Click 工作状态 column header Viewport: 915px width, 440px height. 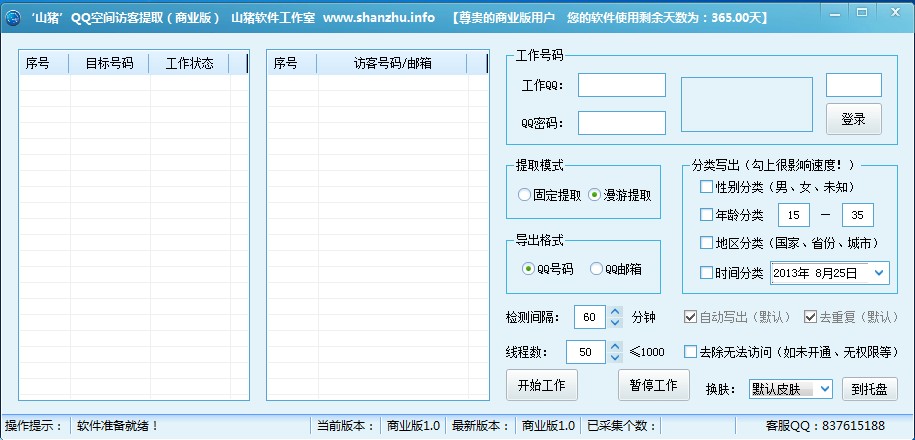click(189, 64)
